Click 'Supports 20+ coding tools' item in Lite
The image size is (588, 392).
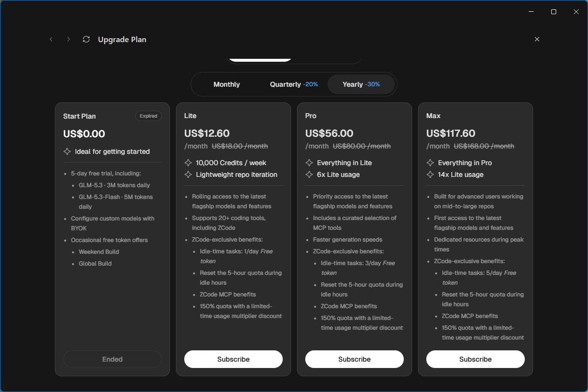(229, 223)
